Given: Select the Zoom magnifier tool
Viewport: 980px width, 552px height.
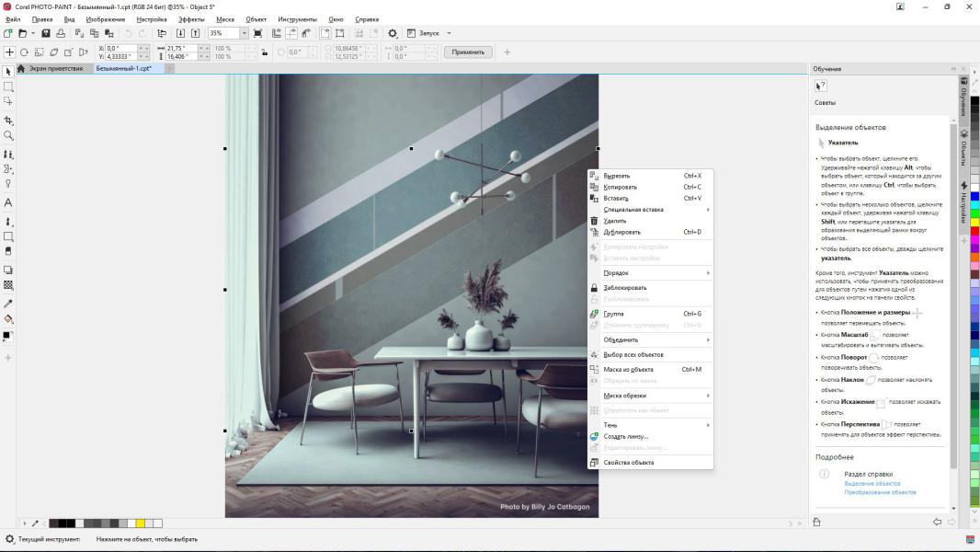Looking at the screenshot, I should [8, 135].
